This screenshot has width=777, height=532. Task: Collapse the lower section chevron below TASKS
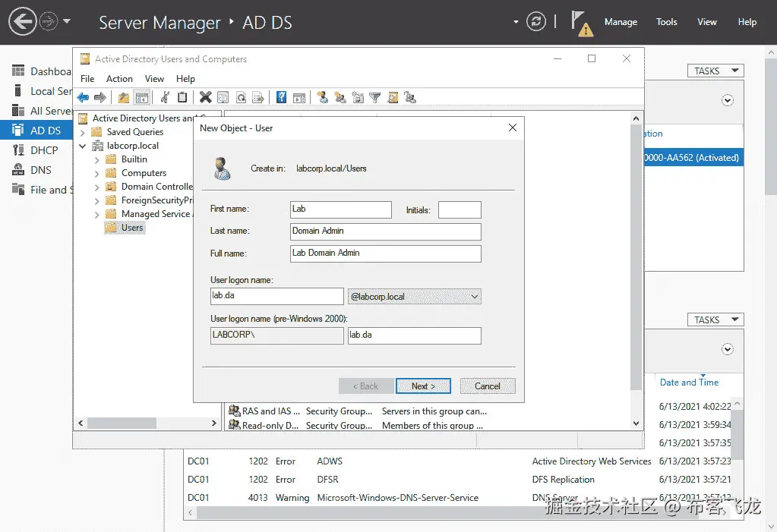tap(727, 349)
